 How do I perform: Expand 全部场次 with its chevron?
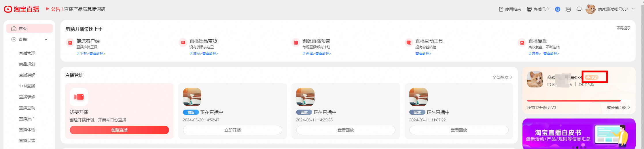click(x=511, y=77)
